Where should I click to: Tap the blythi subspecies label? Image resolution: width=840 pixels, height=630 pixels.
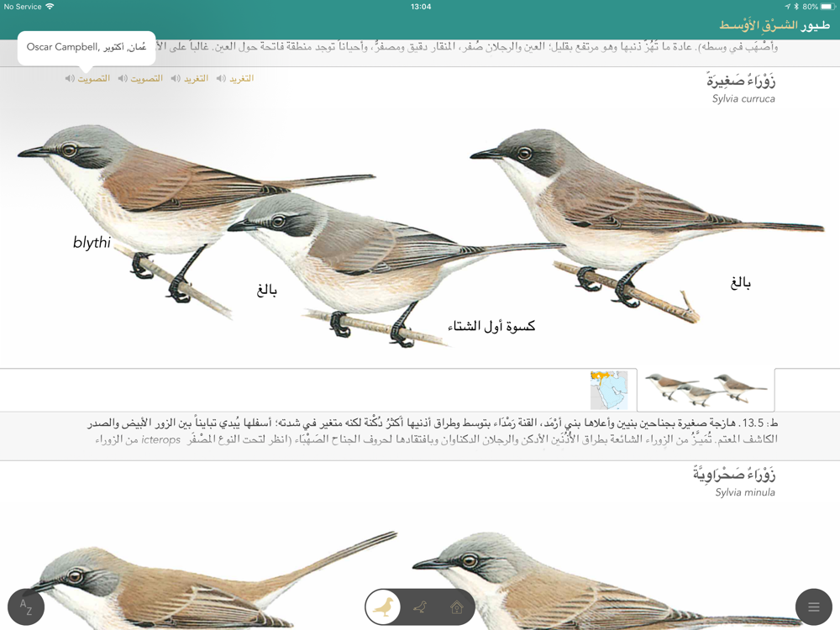[92, 243]
